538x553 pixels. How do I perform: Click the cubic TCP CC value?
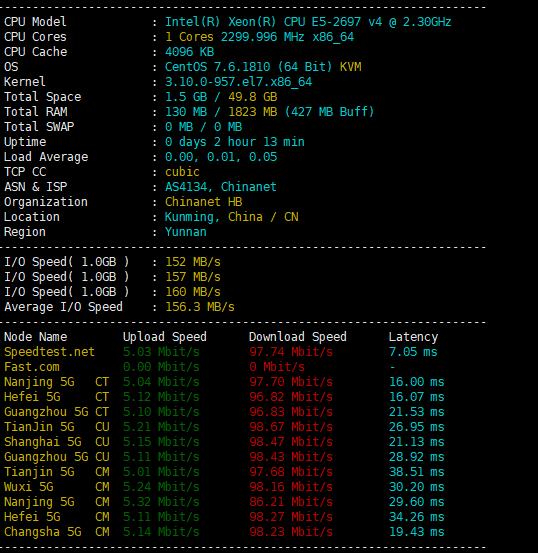[182, 172]
